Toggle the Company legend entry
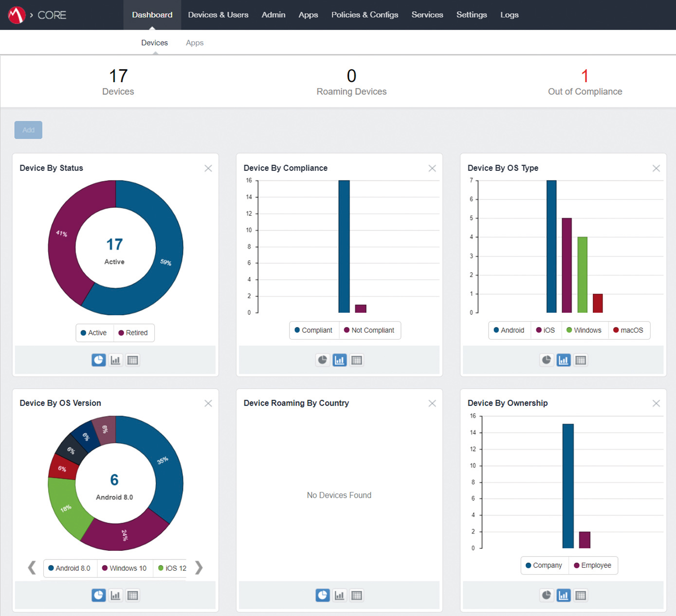676x616 pixels. 544,565
